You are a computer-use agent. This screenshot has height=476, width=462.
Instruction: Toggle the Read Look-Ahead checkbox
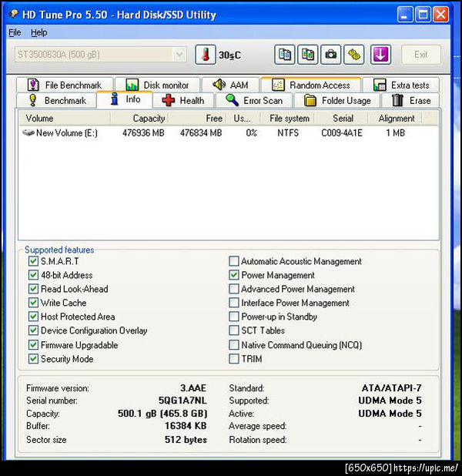33,289
